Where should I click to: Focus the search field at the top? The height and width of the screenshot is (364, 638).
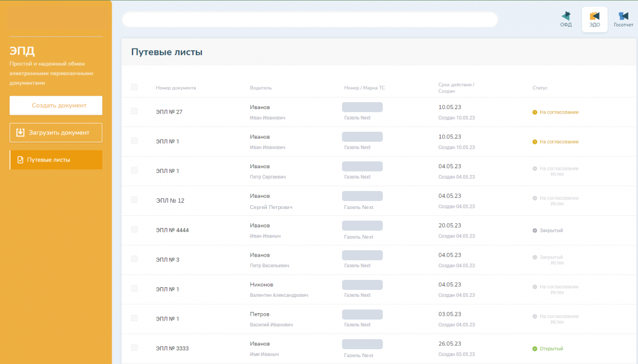(310, 20)
